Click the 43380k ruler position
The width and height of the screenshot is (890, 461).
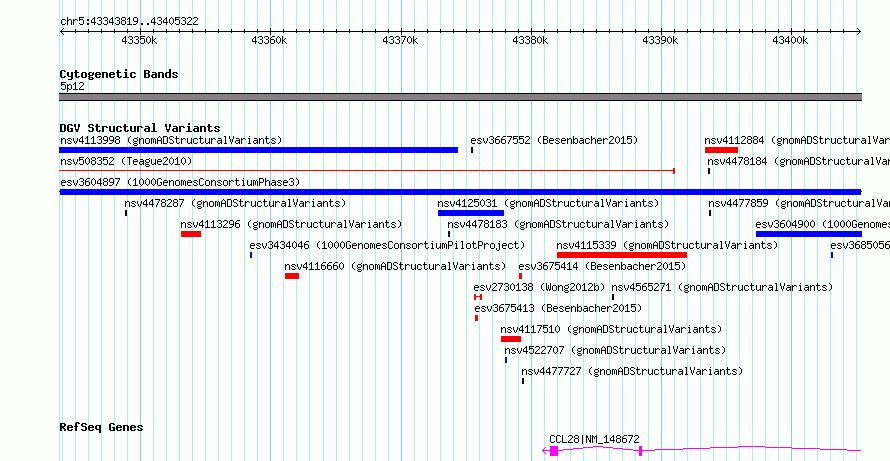pos(530,41)
